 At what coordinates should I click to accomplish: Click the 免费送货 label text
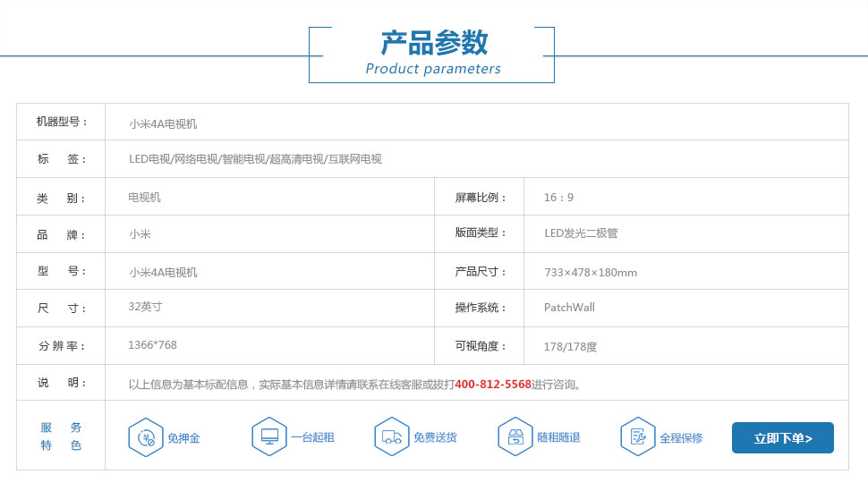(x=436, y=437)
